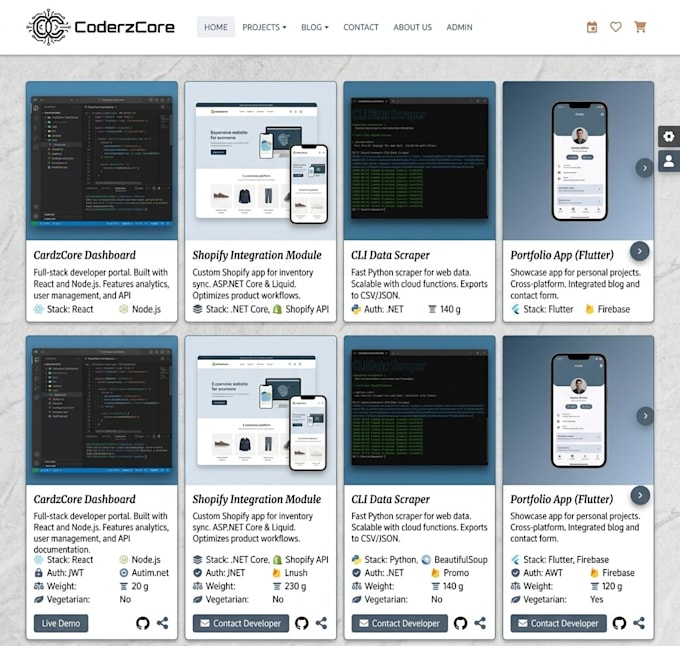
Task: Click 'Lnush' label in Shopify card
Action: pos(296,573)
